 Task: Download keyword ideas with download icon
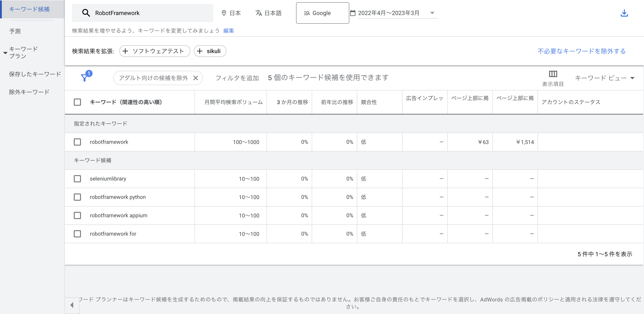click(x=624, y=13)
